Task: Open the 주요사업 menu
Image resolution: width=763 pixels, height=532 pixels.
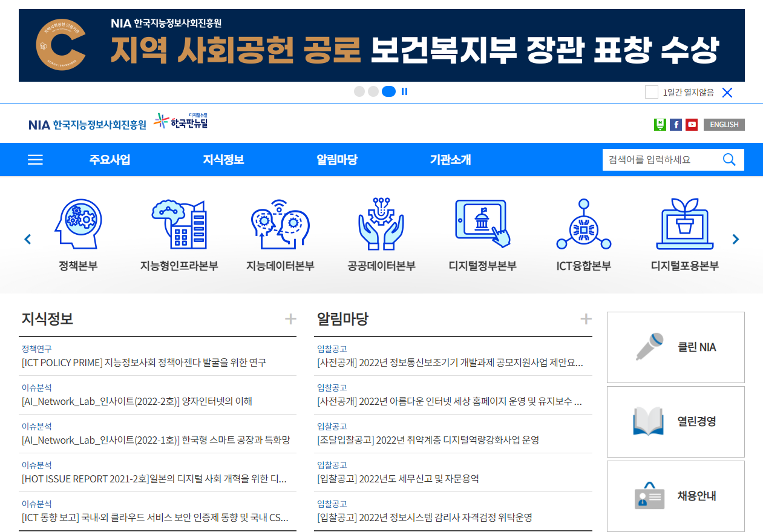Action: (x=110, y=160)
